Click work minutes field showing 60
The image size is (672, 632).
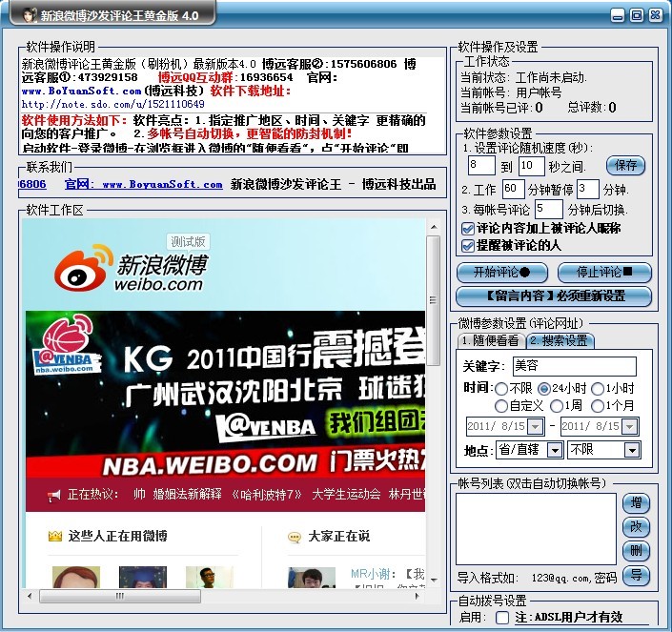click(513, 189)
